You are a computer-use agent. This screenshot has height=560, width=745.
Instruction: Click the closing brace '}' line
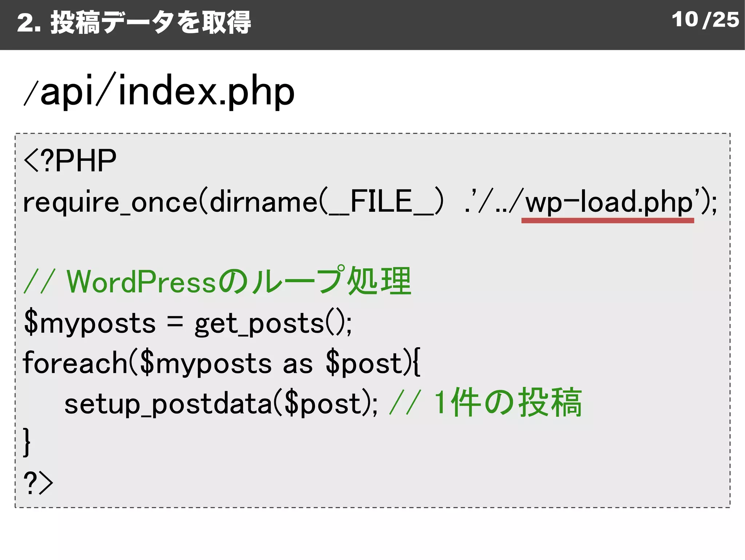pos(27,442)
